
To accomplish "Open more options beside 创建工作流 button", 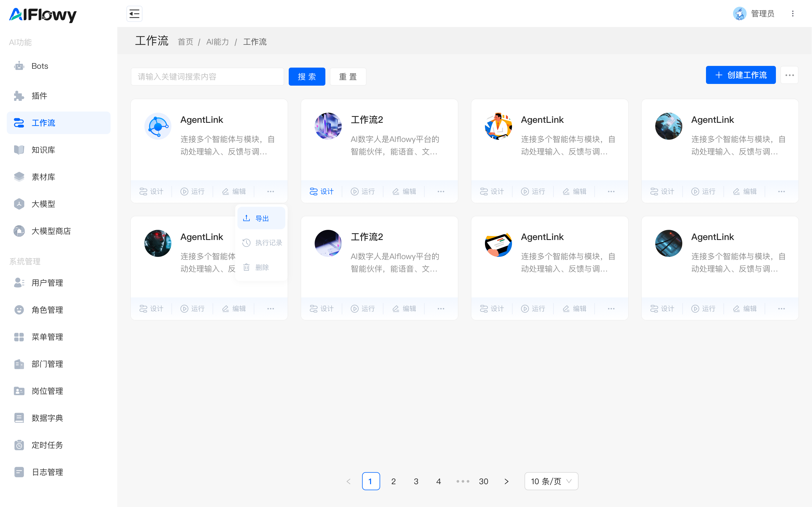I will pyautogui.click(x=789, y=75).
